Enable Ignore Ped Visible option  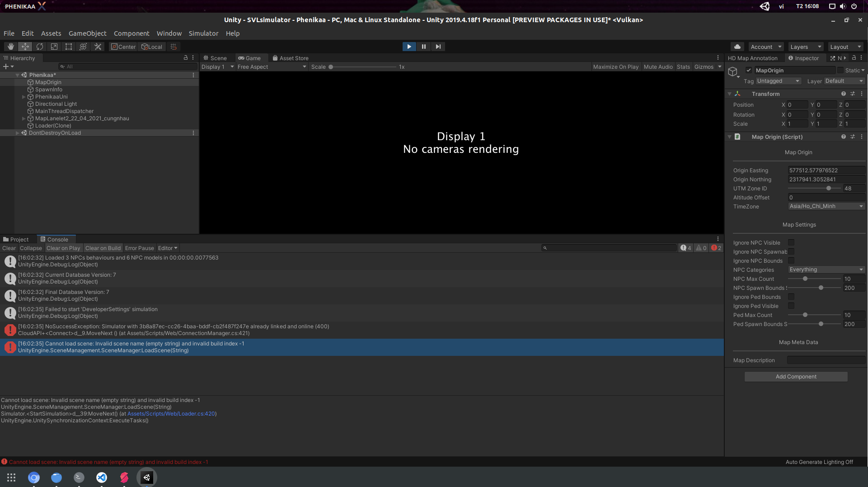tap(791, 306)
